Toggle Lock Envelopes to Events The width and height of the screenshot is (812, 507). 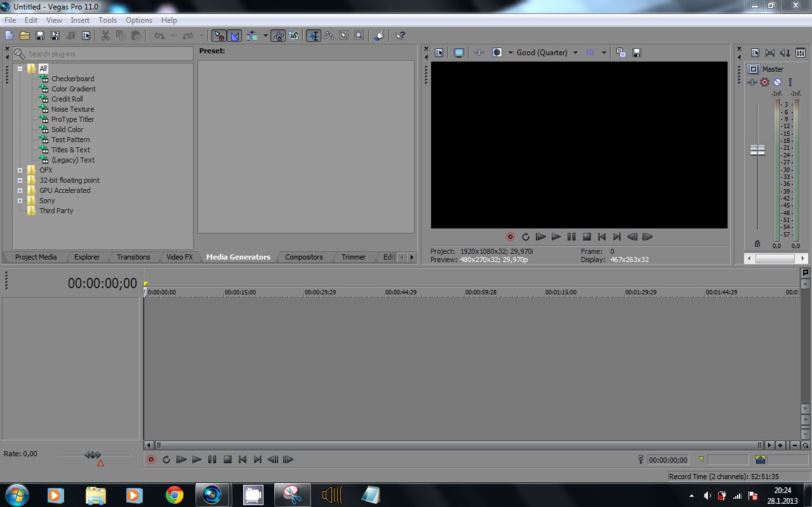[x=278, y=36]
